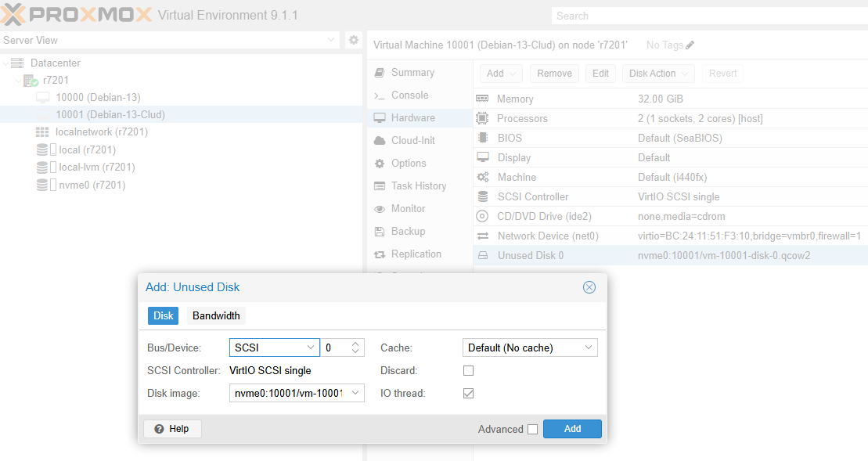Click the Datacenter server icon in tree
The image size is (868, 461).
17,63
